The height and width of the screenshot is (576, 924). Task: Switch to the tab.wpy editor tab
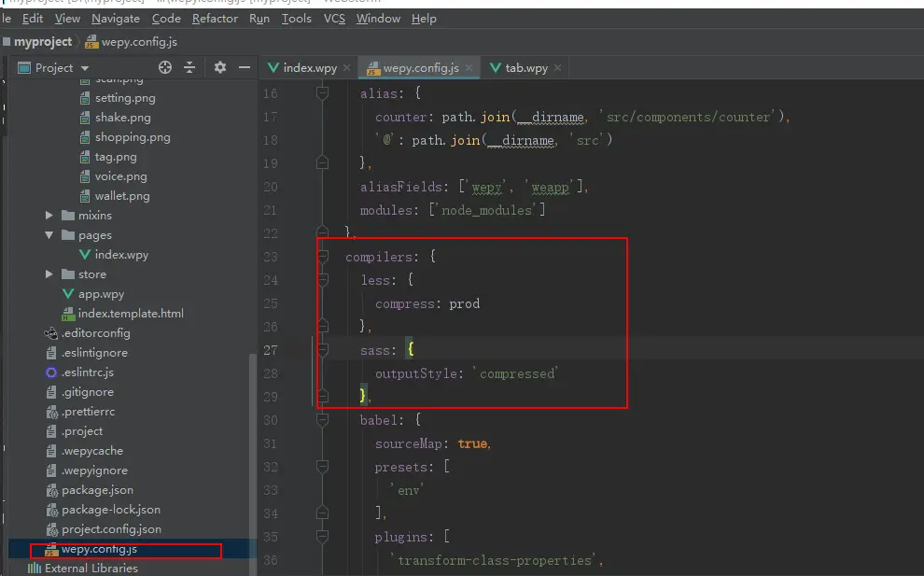coord(526,68)
